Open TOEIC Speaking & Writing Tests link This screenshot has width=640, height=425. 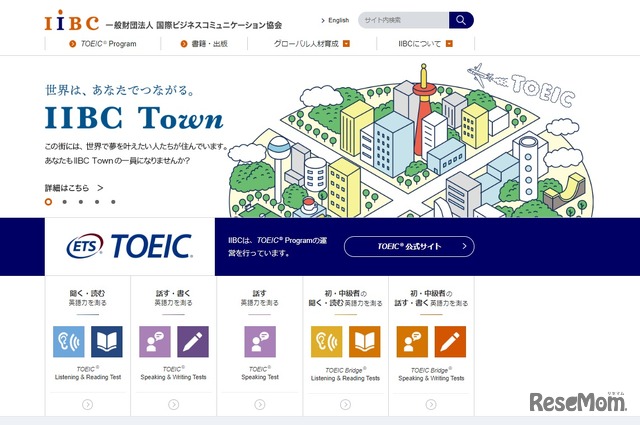[x=173, y=373]
